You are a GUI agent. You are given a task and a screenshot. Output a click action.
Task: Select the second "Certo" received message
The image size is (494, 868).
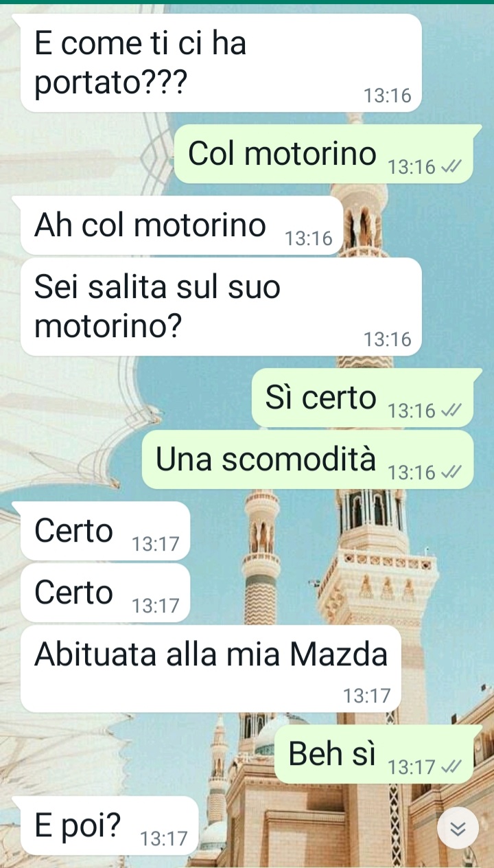tap(105, 593)
